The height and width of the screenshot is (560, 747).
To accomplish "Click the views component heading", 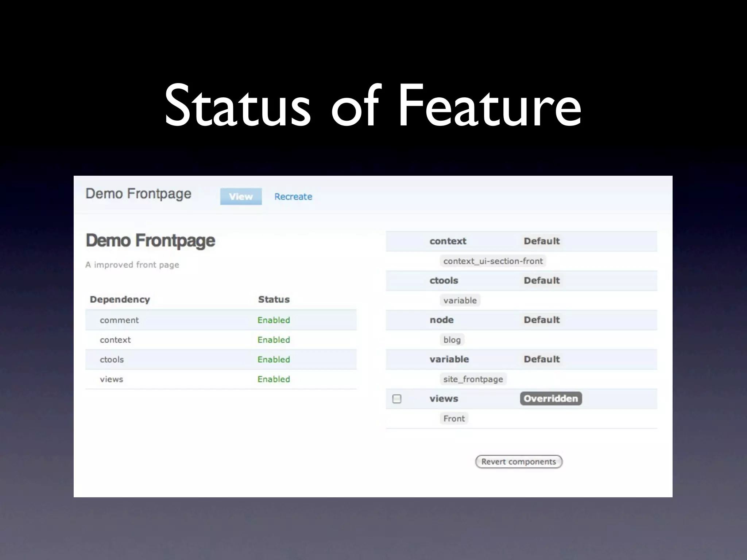I will click(x=444, y=398).
